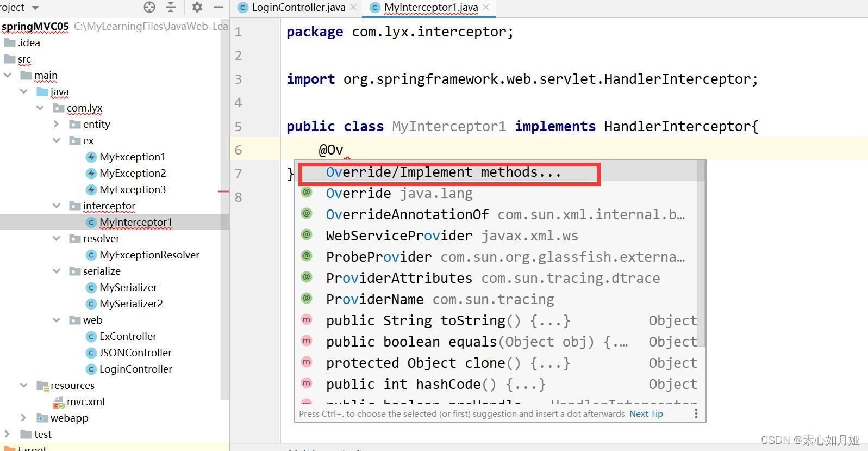Click the MySerializer class icon

pyautogui.click(x=91, y=288)
